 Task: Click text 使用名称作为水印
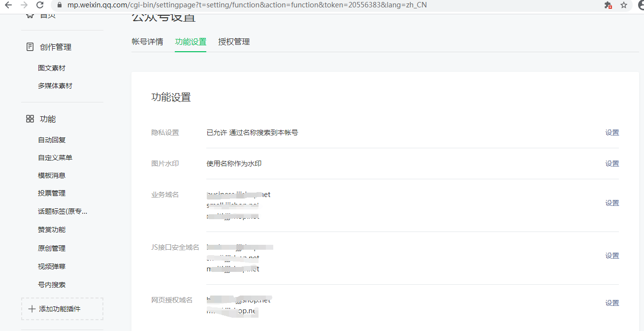(234, 164)
